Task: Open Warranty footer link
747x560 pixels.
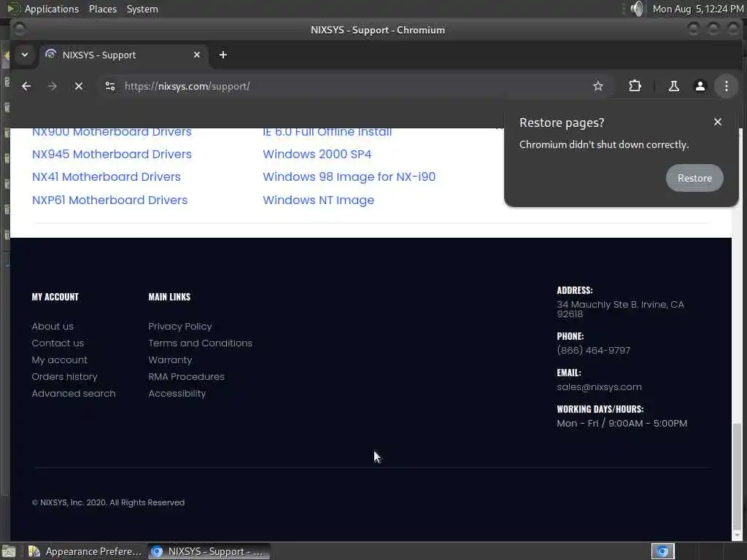Action: click(170, 360)
